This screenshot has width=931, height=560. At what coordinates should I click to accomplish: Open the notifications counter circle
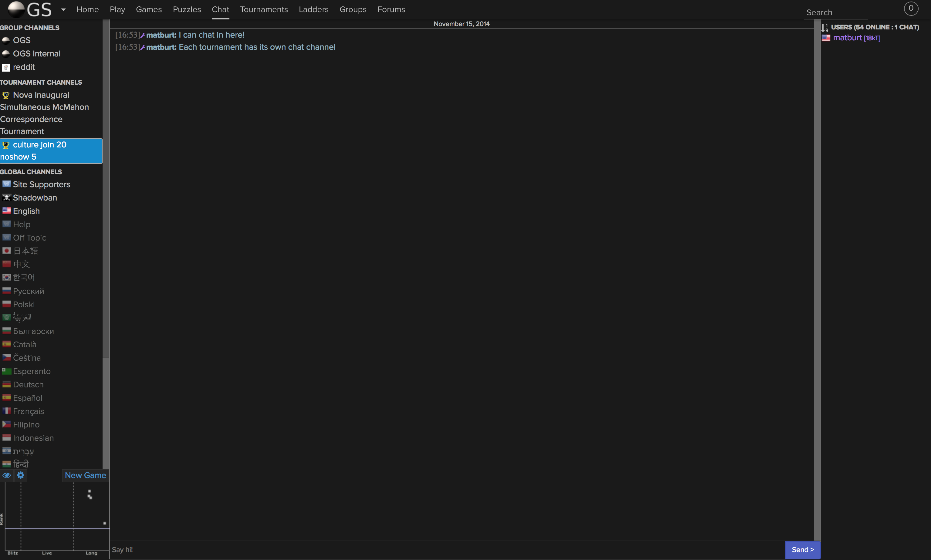tap(911, 8)
